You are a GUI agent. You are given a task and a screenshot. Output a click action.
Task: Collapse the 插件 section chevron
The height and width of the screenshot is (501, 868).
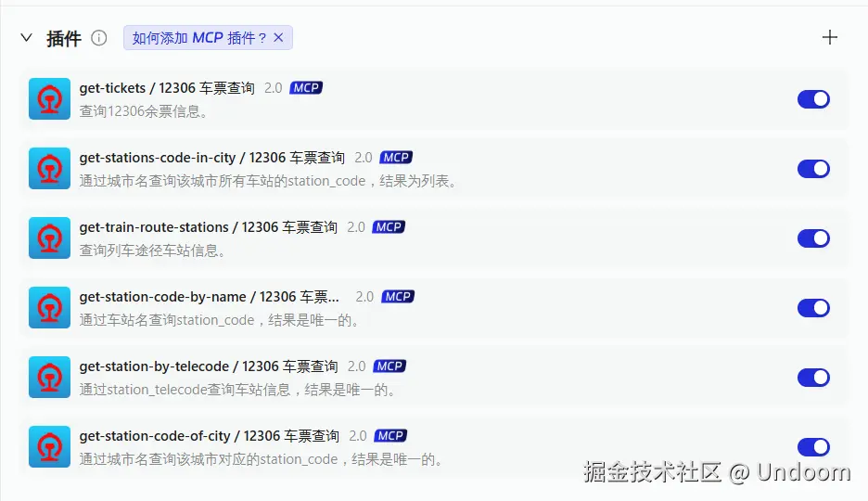26,38
